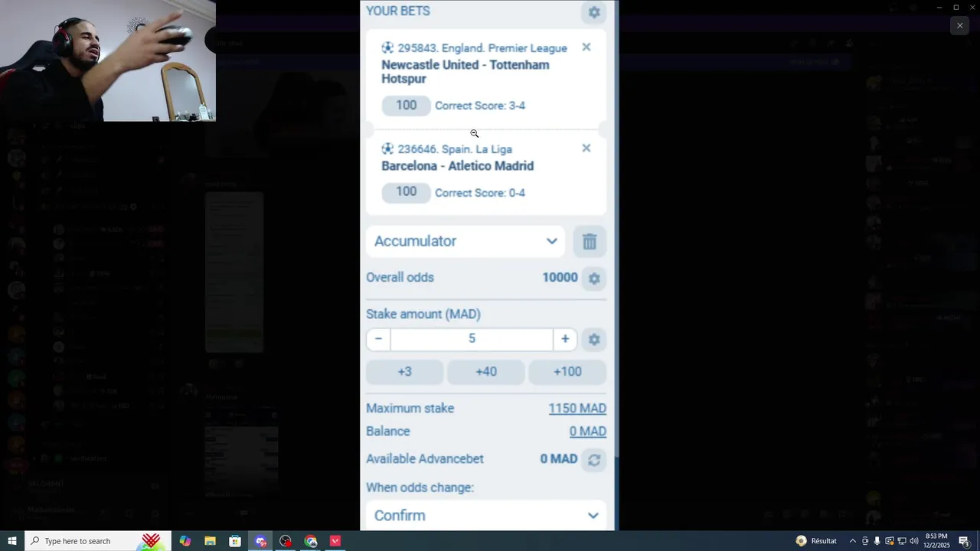Image resolution: width=980 pixels, height=551 pixels.
Task: Click the Meet Now tray icon
Action: point(865,541)
